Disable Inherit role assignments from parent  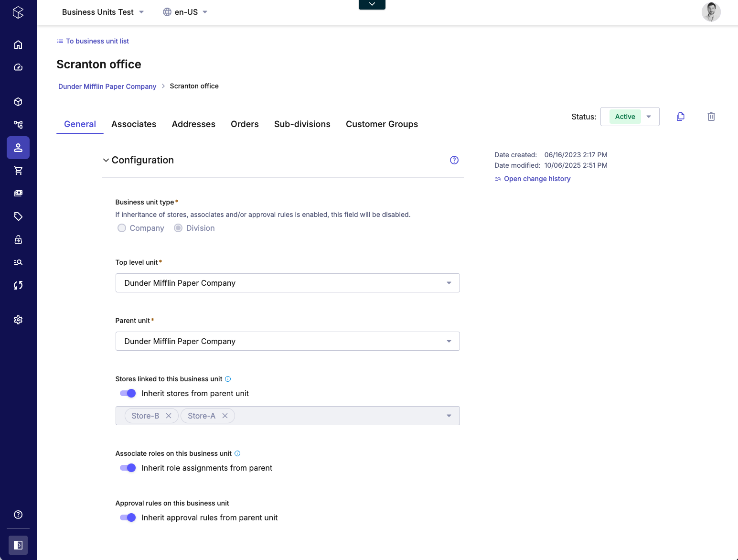(x=128, y=468)
